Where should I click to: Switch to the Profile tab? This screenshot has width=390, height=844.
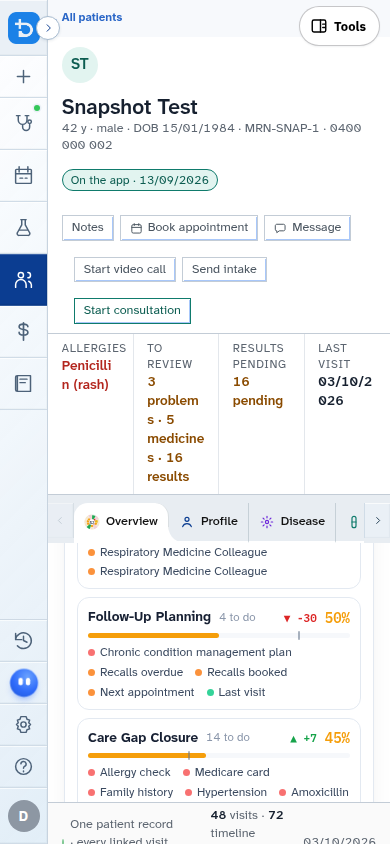click(209, 522)
